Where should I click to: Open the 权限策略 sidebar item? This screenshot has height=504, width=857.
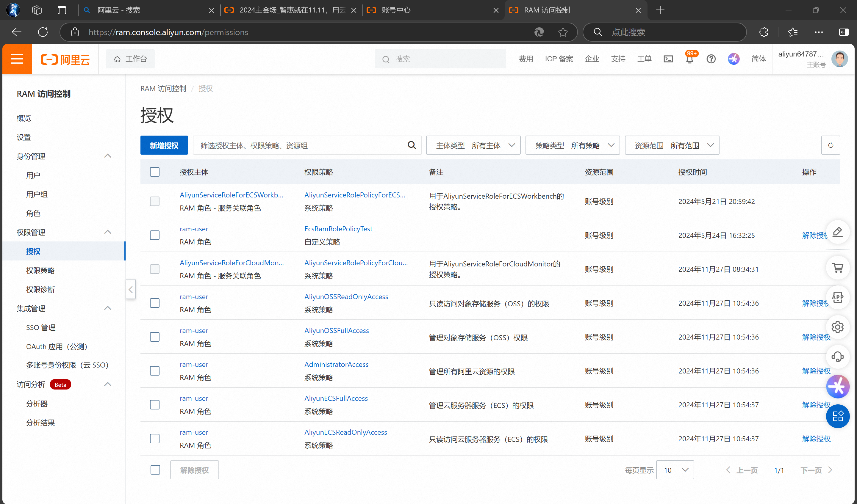point(40,270)
